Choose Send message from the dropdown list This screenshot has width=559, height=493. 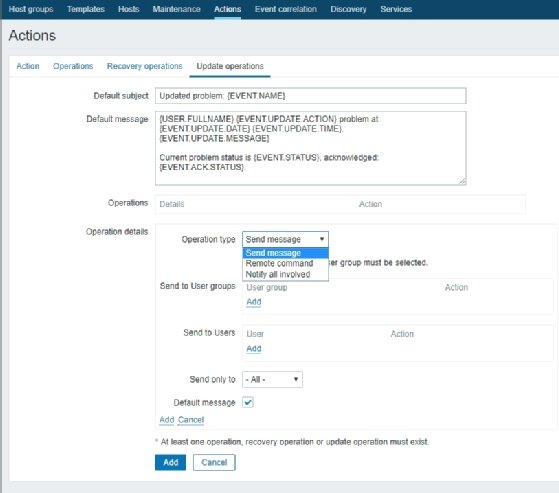click(x=285, y=253)
